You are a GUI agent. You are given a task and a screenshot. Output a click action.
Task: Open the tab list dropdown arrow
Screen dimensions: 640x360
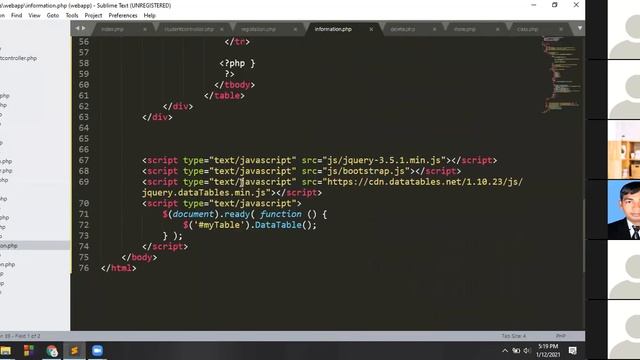coord(580,28)
